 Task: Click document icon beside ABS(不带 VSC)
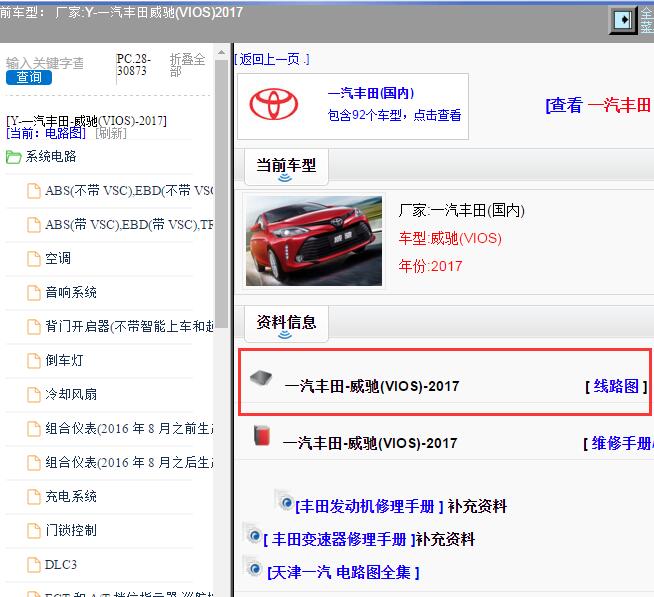click(34, 191)
